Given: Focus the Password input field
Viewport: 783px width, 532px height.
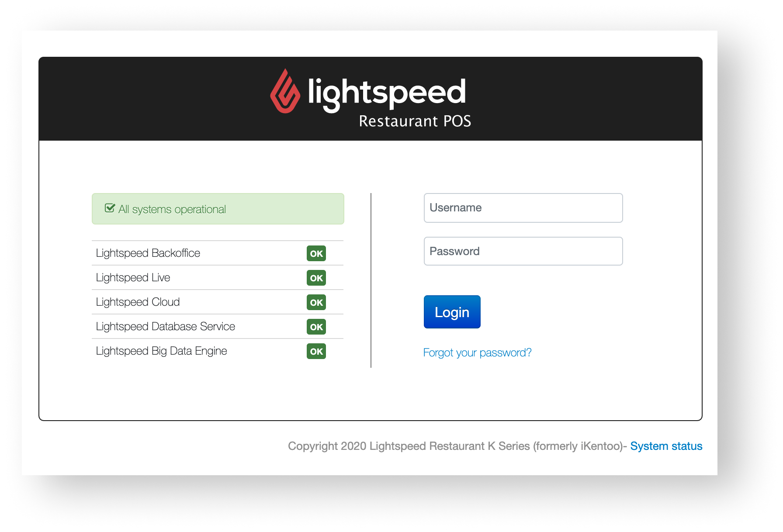Looking at the screenshot, I should (523, 251).
